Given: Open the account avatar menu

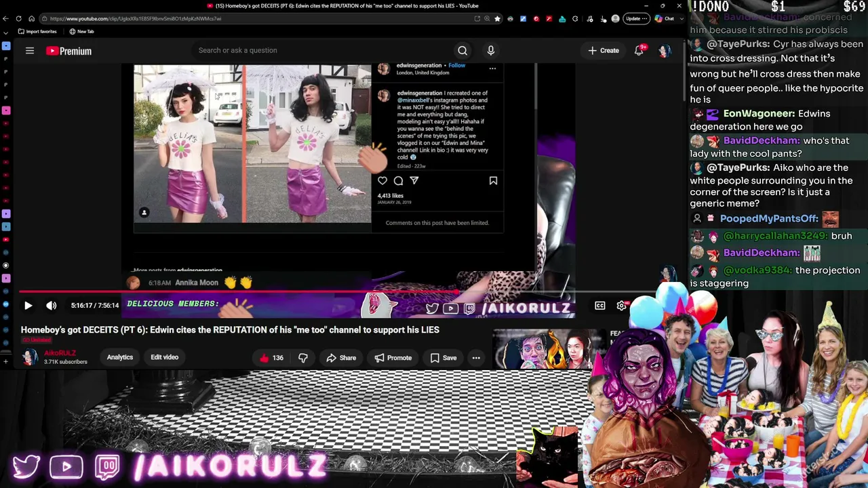Looking at the screenshot, I should (x=665, y=50).
